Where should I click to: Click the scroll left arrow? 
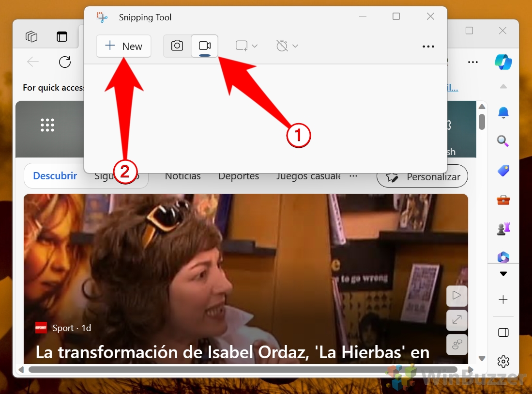(21, 370)
